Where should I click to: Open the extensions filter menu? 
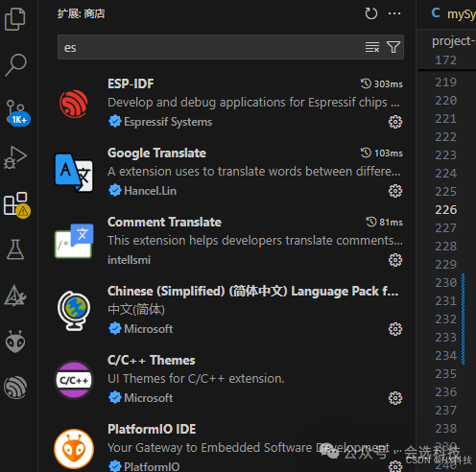point(393,47)
